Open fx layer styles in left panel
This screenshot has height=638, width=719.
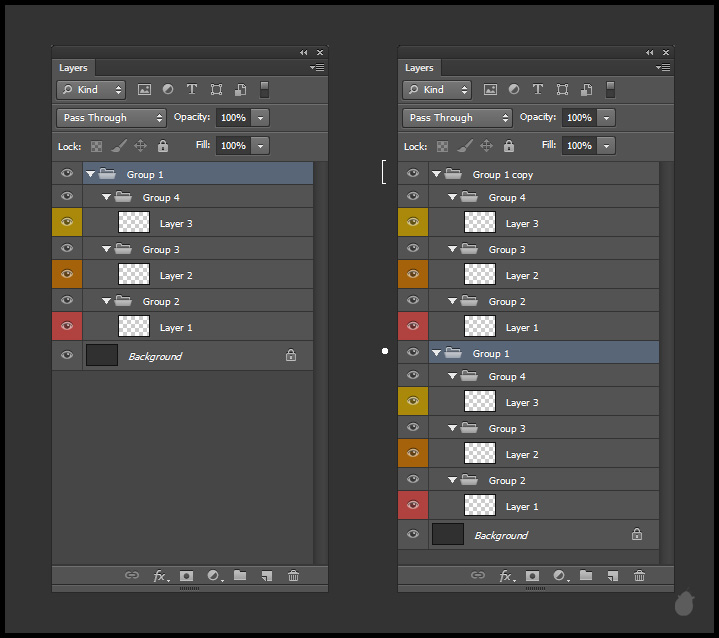(160, 576)
